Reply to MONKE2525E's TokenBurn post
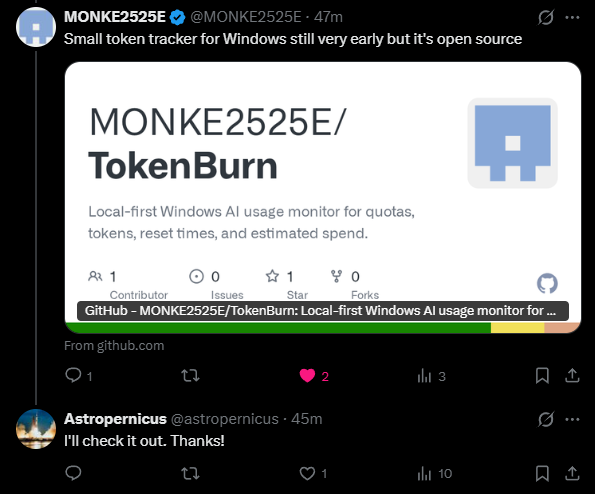Viewport: 595px width, 494px height. [x=73, y=375]
